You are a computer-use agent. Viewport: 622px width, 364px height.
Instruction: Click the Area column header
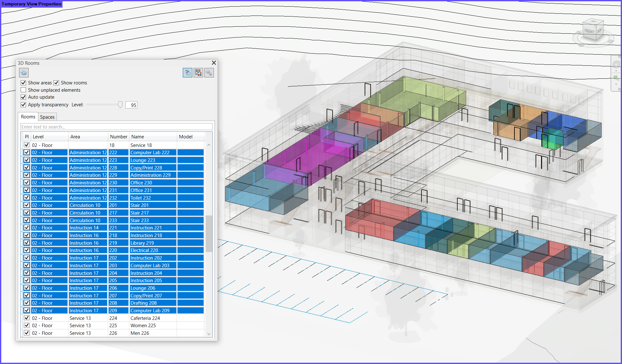point(75,137)
